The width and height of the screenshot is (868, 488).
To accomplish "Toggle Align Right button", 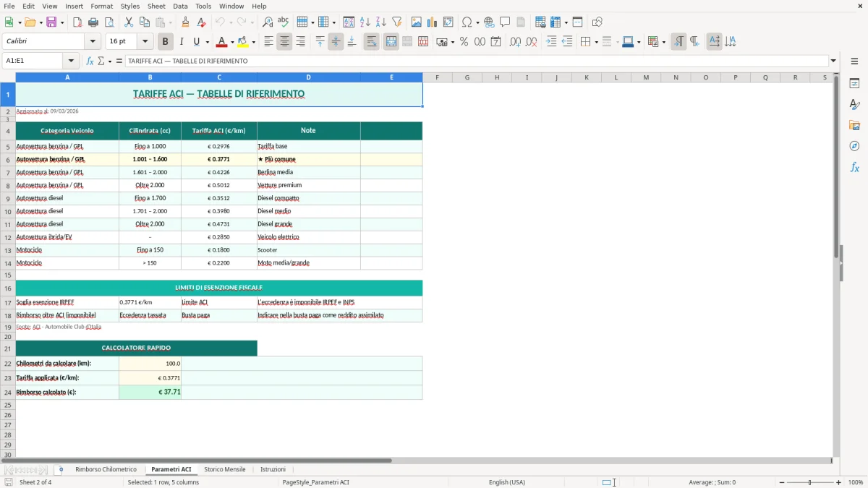I will point(301,42).
